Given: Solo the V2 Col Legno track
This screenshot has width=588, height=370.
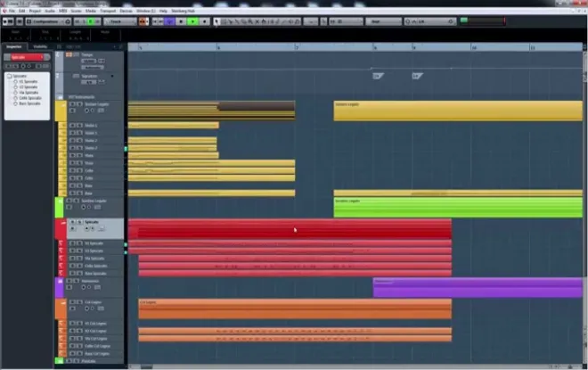Looking at the screenshot, I should coord(79,331).
